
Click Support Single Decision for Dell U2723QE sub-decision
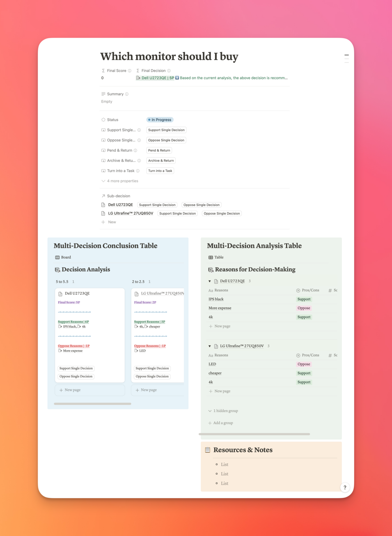point(157,205)
